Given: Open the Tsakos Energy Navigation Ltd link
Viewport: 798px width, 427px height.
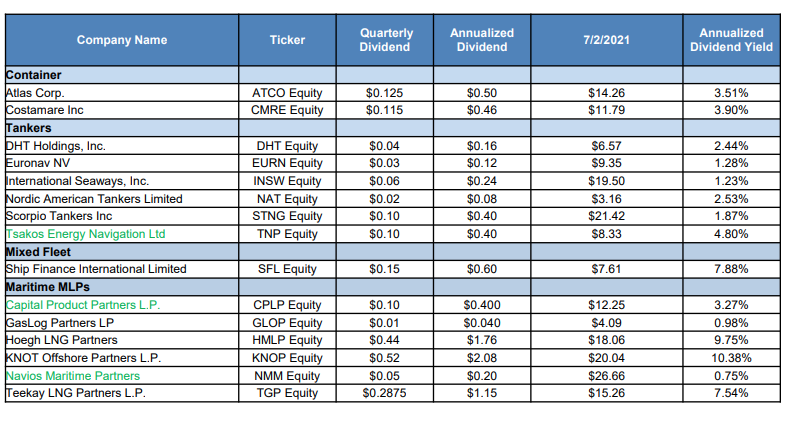Looking at the screenshot, I should [x=86, y=234].
